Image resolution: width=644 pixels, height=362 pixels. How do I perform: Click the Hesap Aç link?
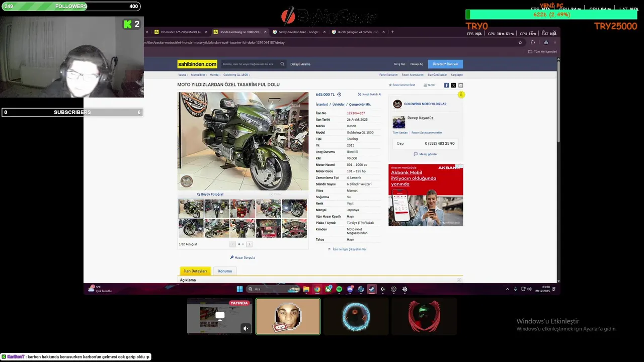417,64
